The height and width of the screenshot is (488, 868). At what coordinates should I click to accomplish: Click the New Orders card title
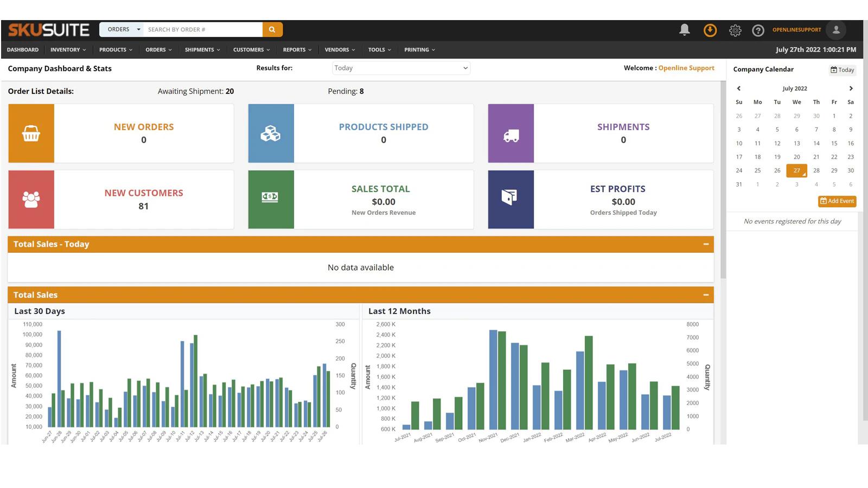144,127
